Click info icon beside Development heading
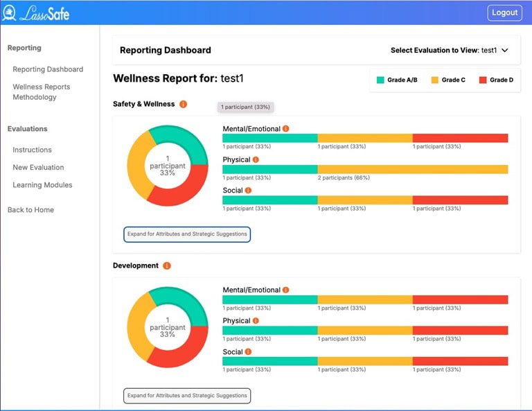This screenshot has width=532, height=411. point(167,266)
